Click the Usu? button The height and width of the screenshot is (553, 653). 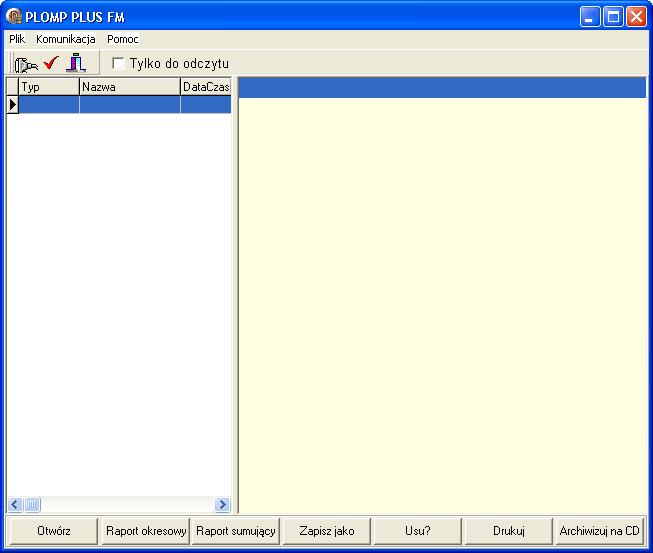(418, 531)
